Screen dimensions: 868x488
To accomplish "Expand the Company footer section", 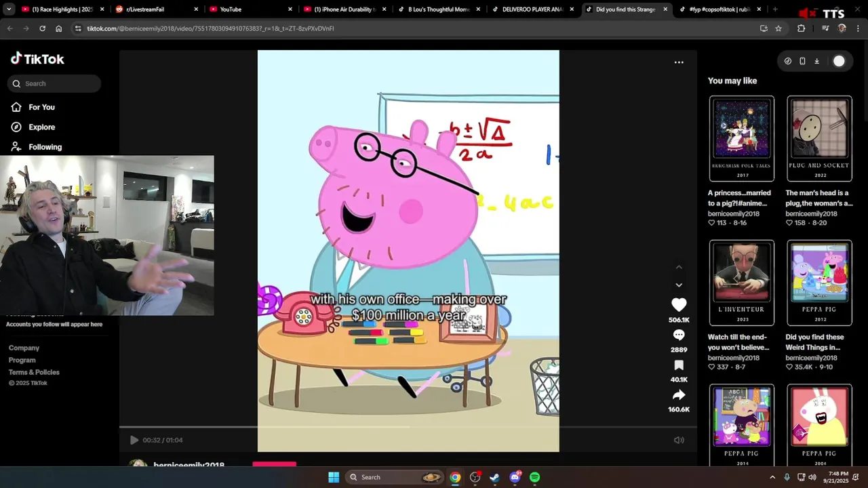I will (24, 348).
